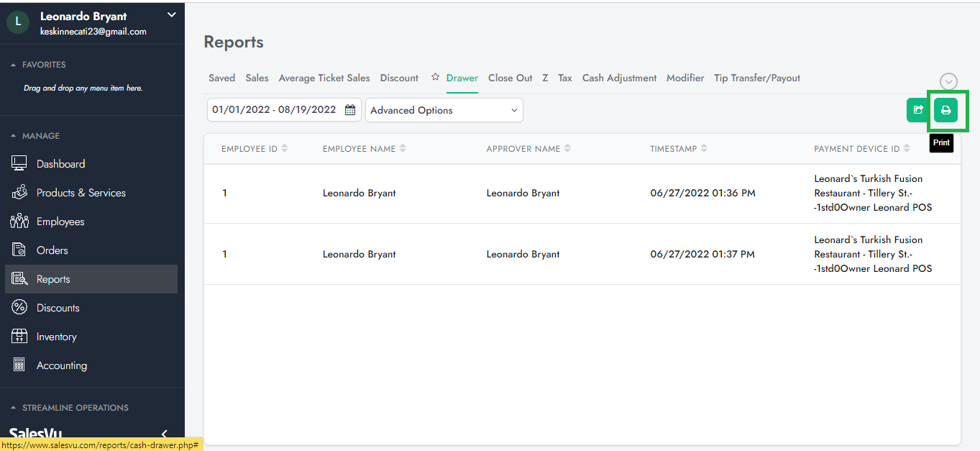The image size is (980, 451).
Task: Switch to Average Ticket Sales tab
Action: coord(324,78)
